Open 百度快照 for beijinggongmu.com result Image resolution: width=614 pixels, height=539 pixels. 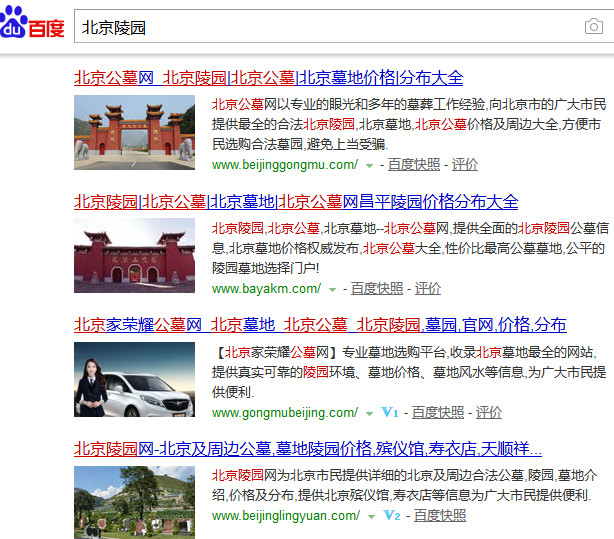414,165
